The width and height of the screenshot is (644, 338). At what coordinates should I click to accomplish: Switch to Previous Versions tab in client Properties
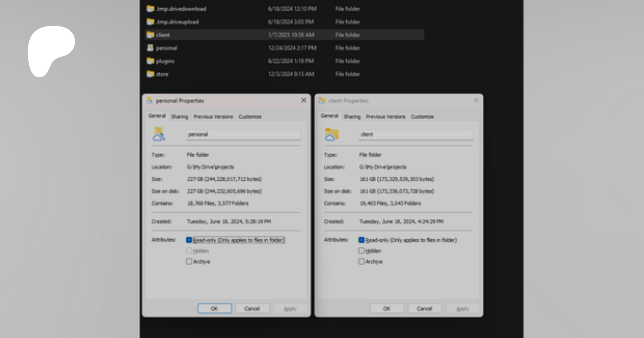click(x=385, y=117)
